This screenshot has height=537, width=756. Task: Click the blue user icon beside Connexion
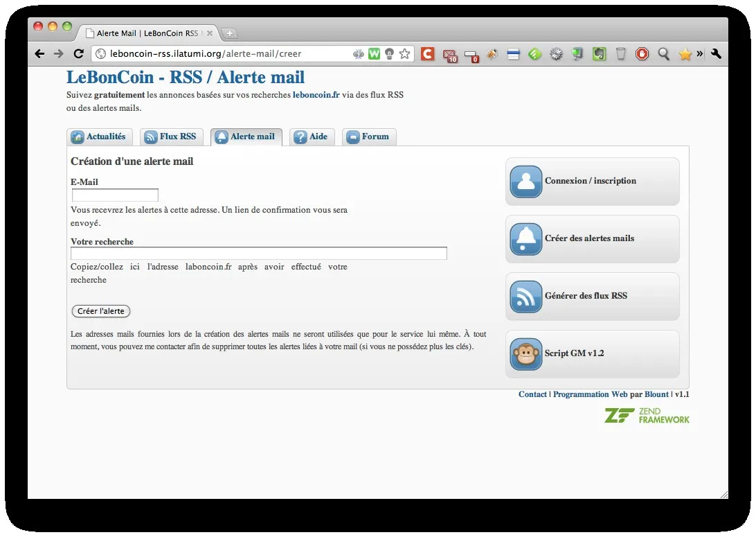[525, 182]
